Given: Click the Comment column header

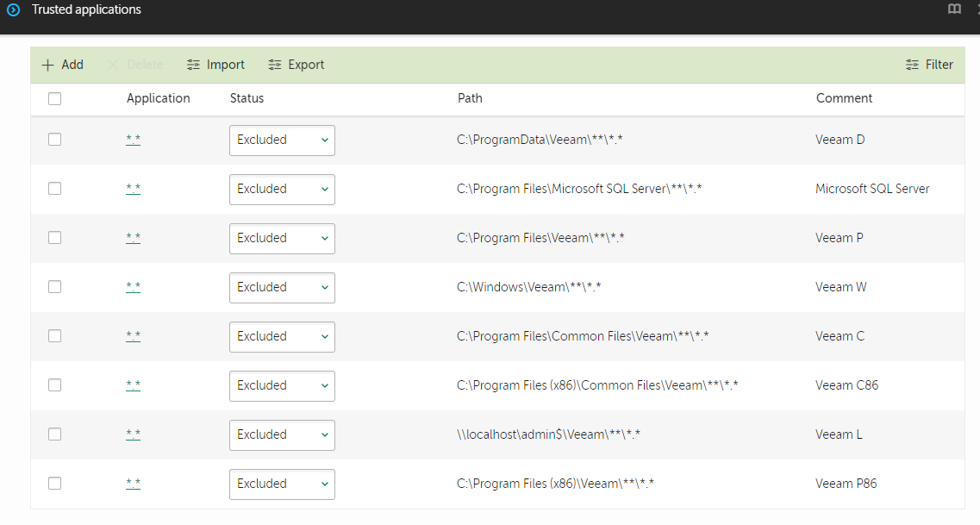Looking at the screenshot, I should pos(844,98).
